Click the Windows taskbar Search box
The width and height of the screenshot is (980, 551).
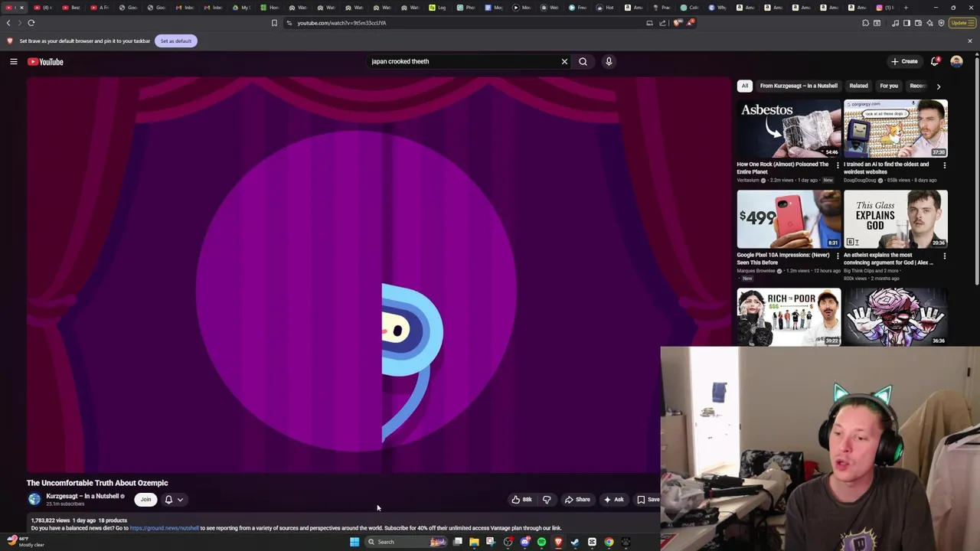[407, 542]
